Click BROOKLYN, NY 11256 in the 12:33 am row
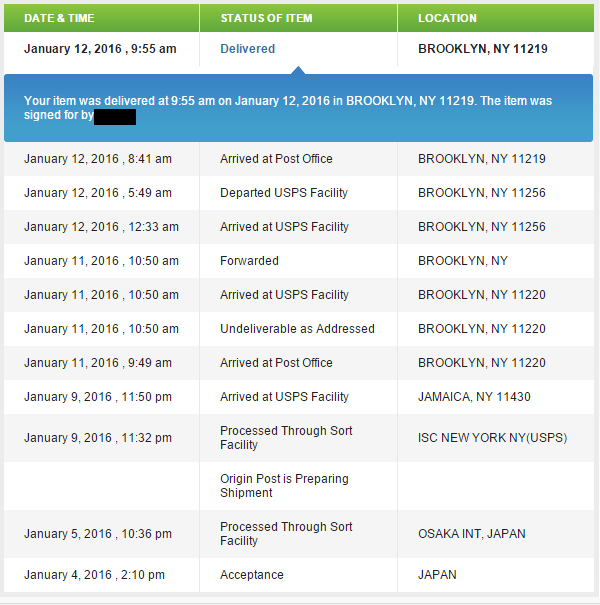 pos(481,227)
